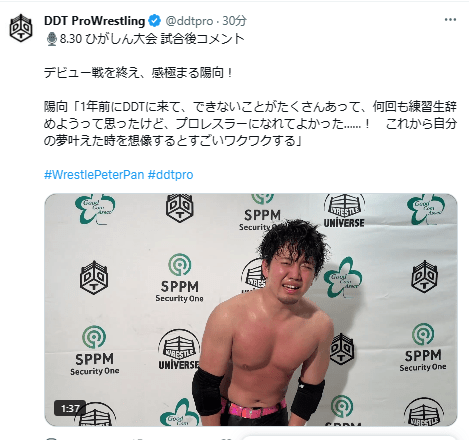Click the blue verified badge

(x=155, y=21)
